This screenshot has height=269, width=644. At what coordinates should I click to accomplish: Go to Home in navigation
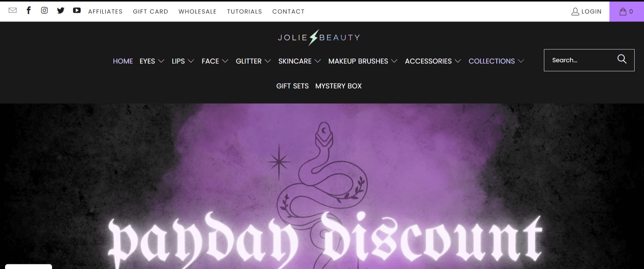(123, 61)
